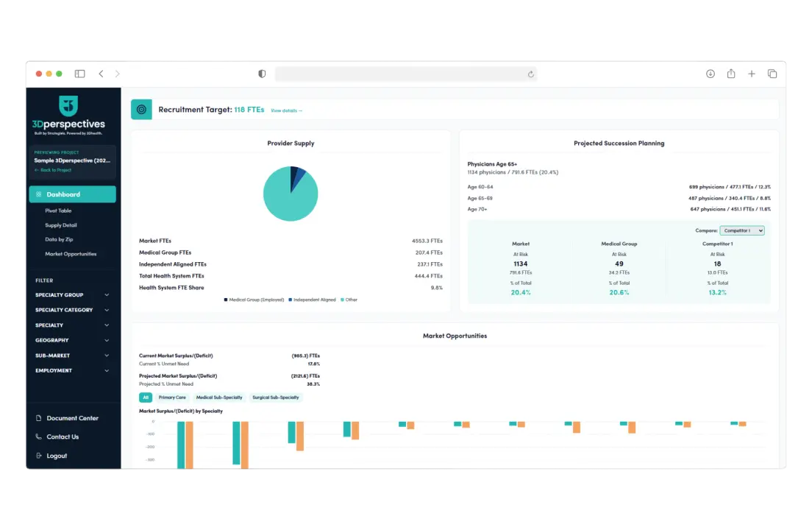Show the tab overview icon
The width and height of the screenshot is (812, 530).
point(772,74)
